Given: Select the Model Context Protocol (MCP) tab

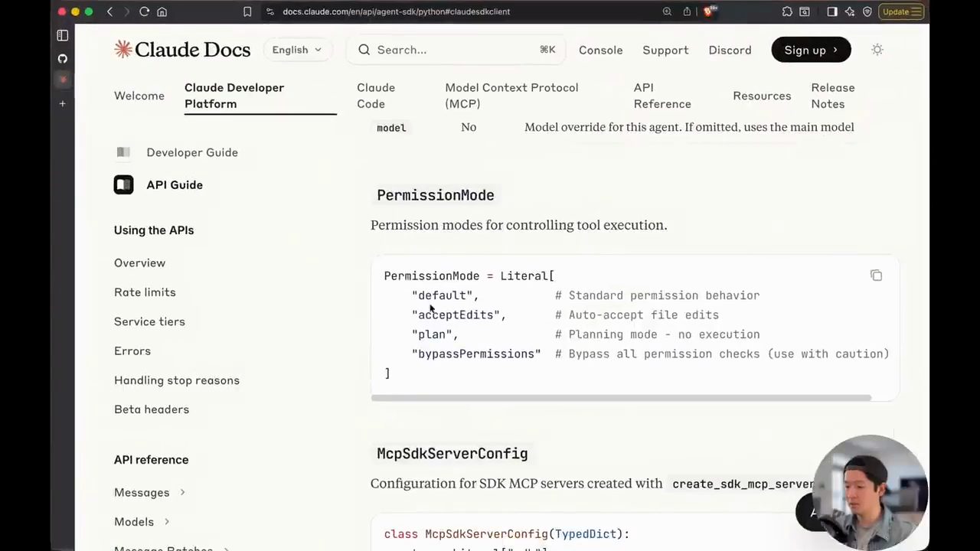Looking at the screenshot, I should coord(511,96).
